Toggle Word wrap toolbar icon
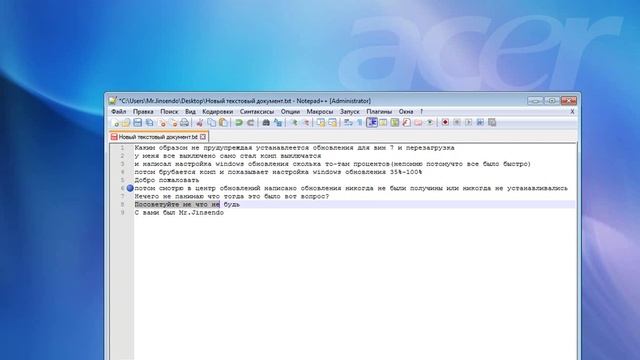 348,122
